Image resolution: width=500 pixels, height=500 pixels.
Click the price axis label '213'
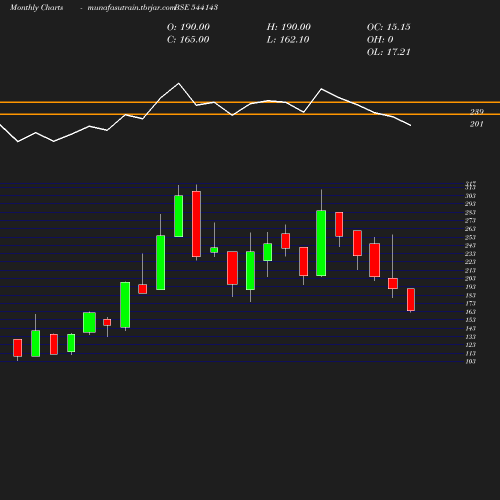point(470,270)
